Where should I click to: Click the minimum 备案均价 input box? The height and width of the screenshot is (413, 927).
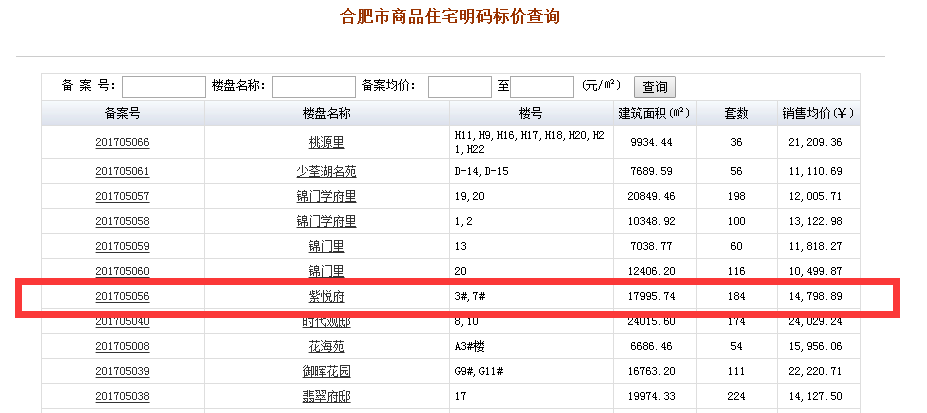(459, 87)
